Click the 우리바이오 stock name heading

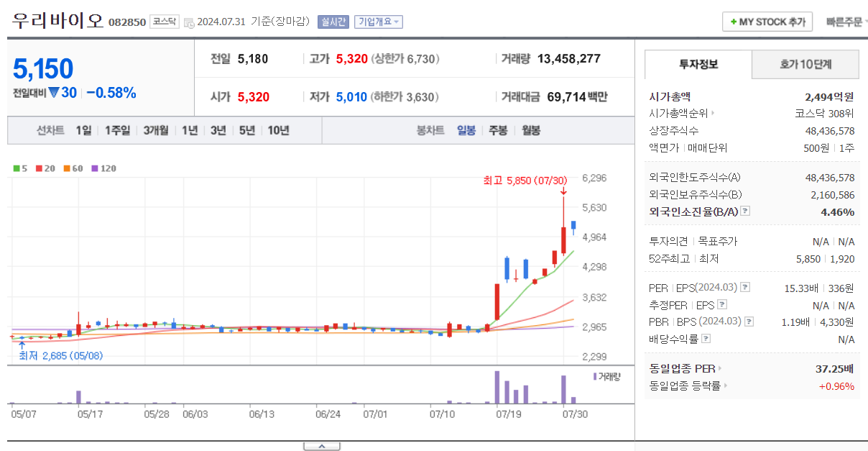pyautogui.click(x=57, y=21)
